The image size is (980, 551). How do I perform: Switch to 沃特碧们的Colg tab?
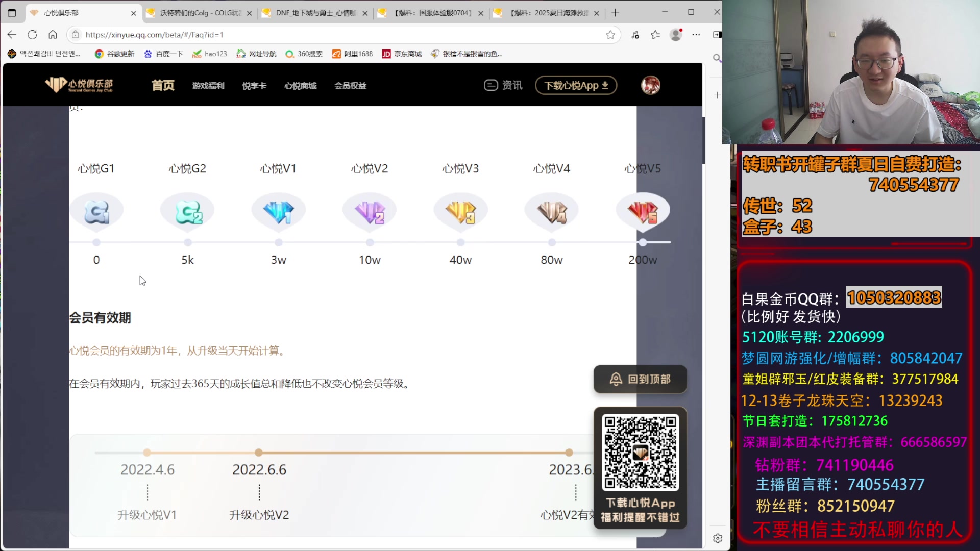199,13
